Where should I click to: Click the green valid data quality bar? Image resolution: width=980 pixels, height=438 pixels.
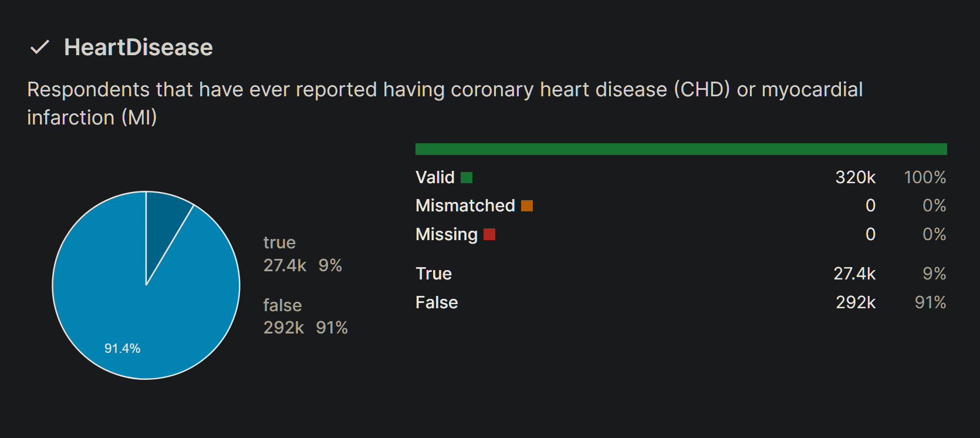pos(681,149)
